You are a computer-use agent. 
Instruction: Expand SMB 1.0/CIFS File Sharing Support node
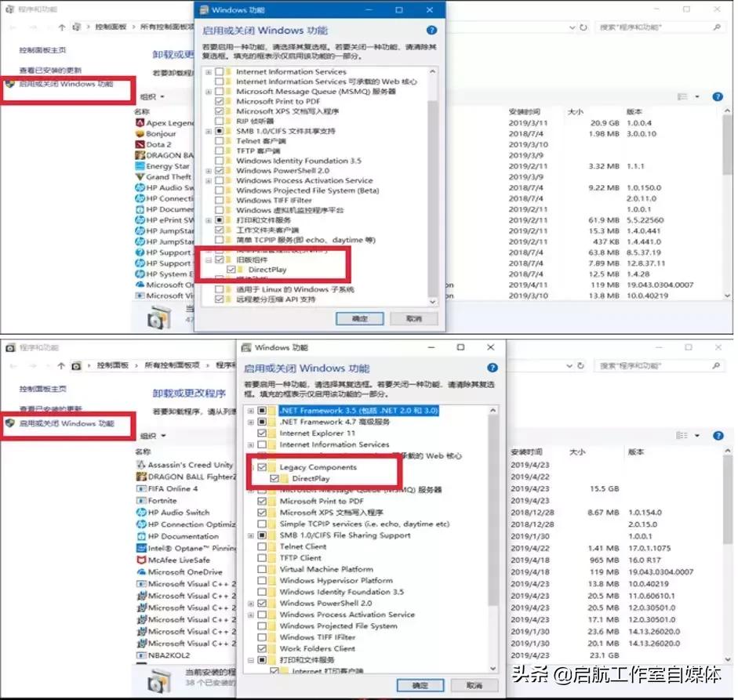(x=250, y=535)
